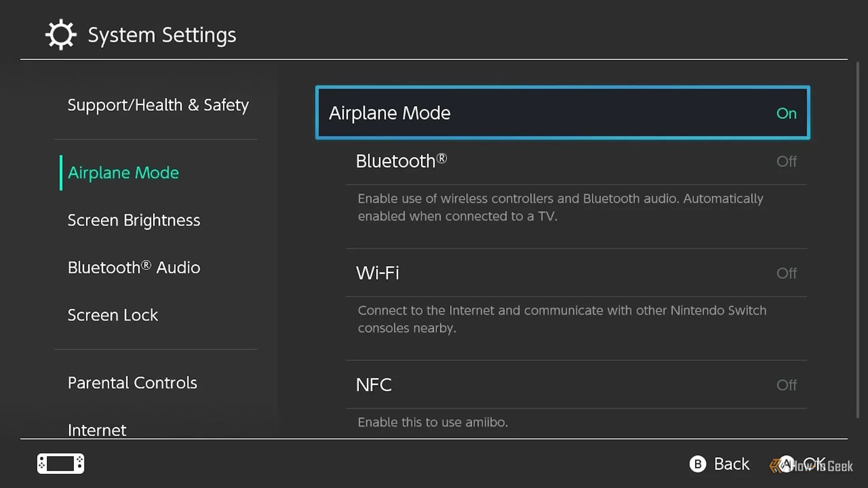
Task: Click the A button icon near OK
Action: click(787, 464)
